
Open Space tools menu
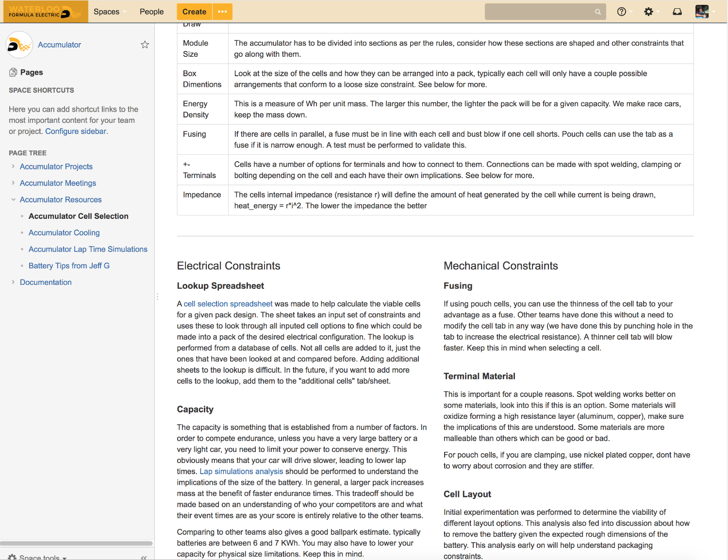point(38,557)
